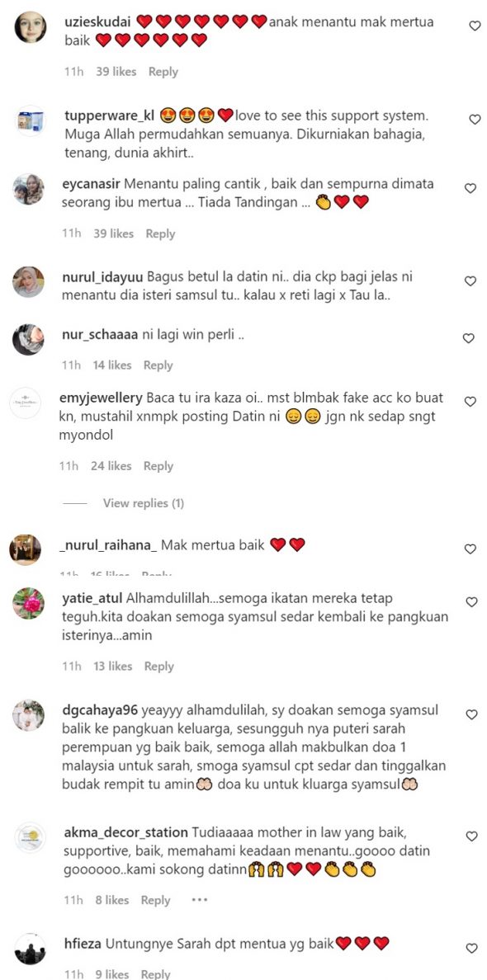The width and height of the screenshot is (487, 980).
Task: Like akma_decor_station's comment
Action: (472, 836)
